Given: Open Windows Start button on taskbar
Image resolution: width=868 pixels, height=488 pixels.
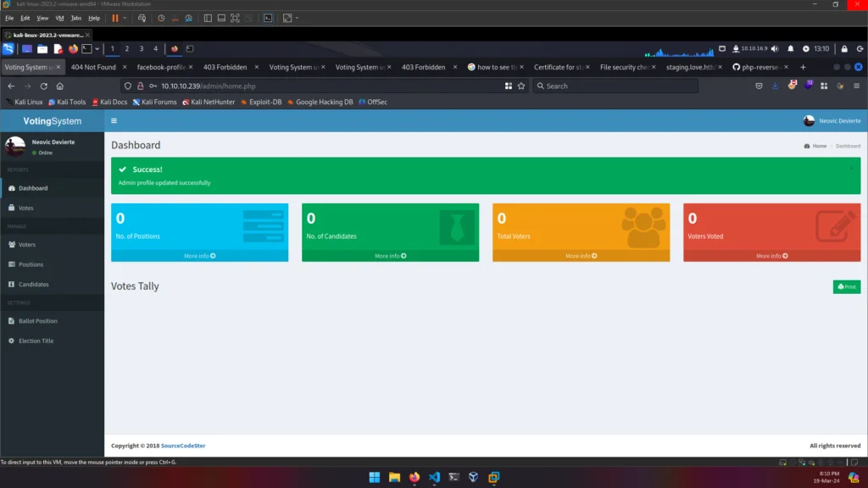Looking at the screenshot, I should (x=375, y=477).
